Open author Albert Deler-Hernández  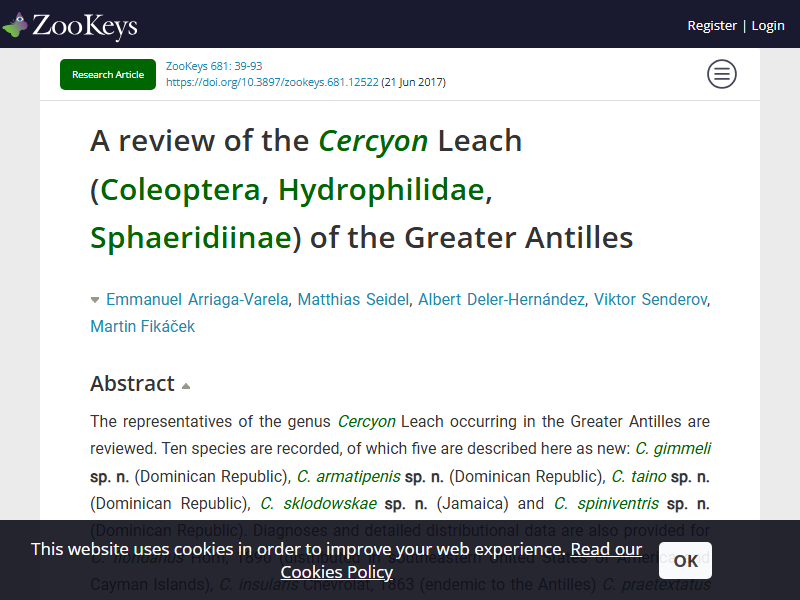(501, 299)
